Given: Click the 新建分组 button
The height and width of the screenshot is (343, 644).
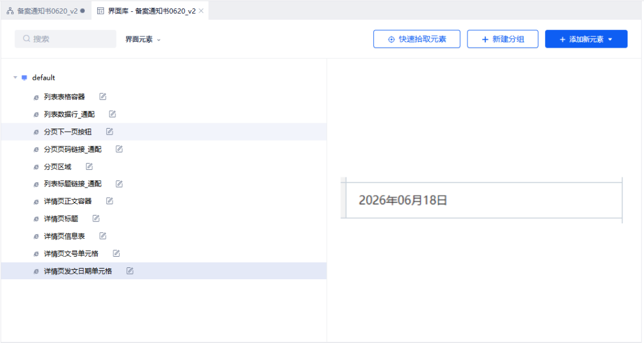Looking at the screenshot, I should tap(502, 39).
